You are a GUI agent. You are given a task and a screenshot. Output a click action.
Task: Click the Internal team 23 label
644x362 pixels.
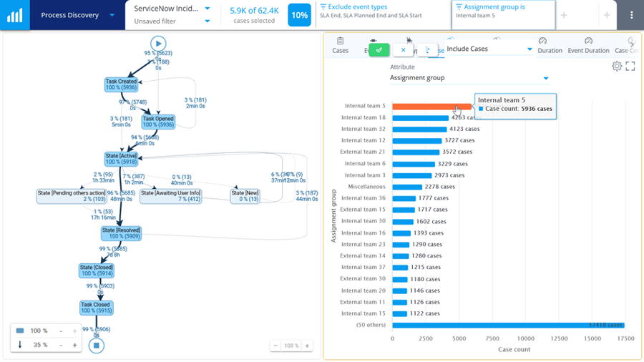[364, 244]
